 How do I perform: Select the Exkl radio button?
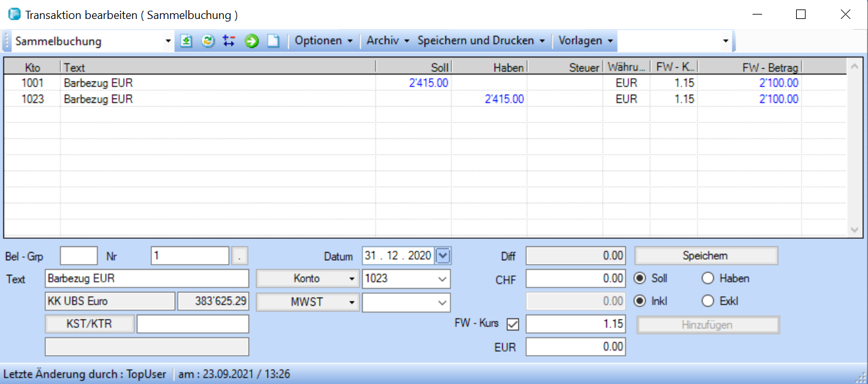(708, 301)
